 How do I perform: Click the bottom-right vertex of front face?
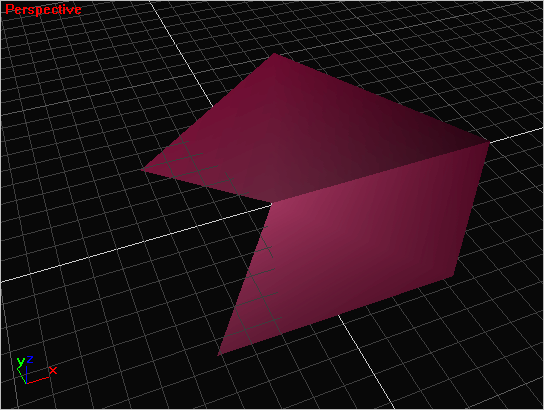pyautogui.click(x=453, y=276)
